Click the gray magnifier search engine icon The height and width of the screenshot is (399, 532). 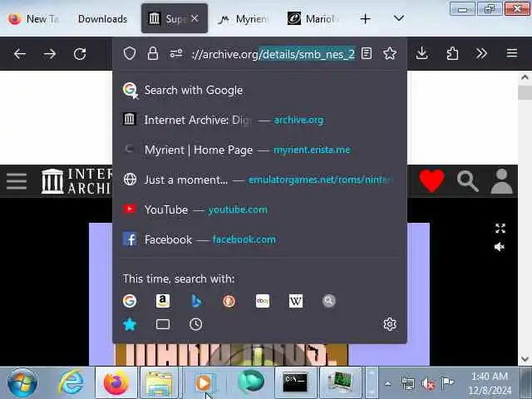click(x=329, y=301)
